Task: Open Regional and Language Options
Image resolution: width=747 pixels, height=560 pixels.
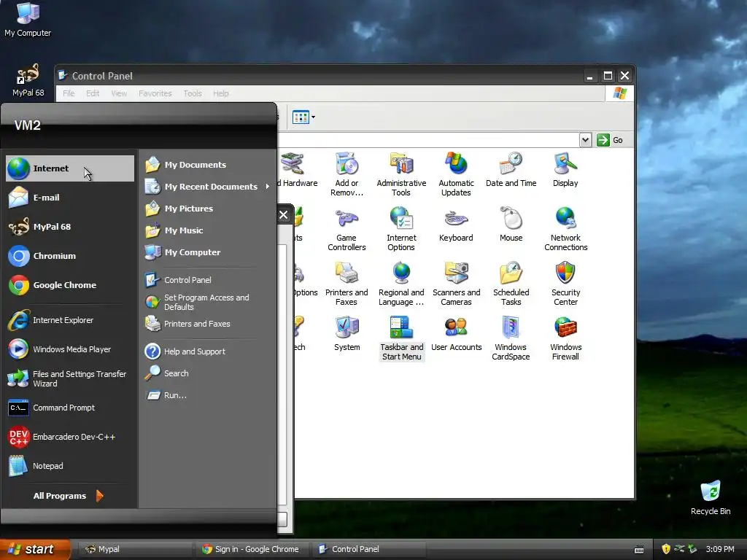Action: tap(401, 284)
